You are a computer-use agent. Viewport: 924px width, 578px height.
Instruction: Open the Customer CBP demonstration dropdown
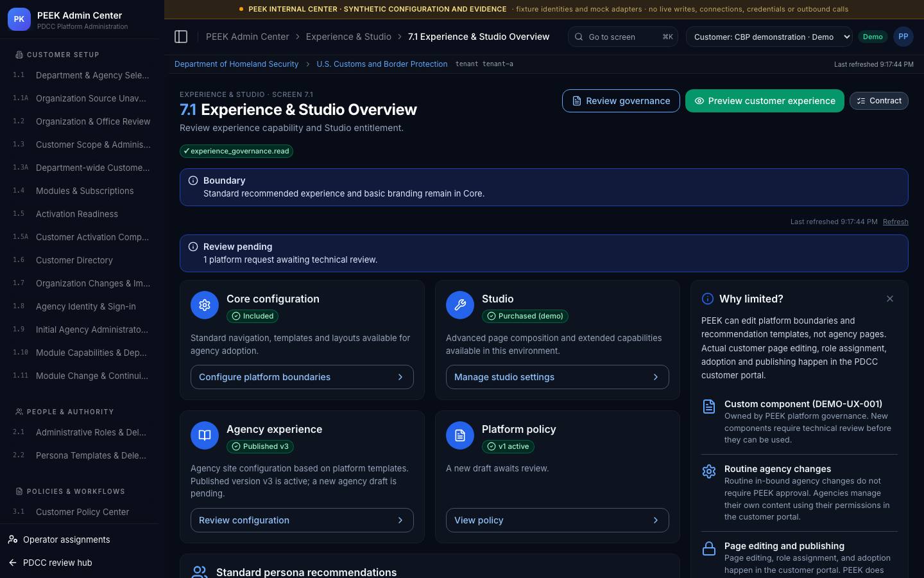click(x=769, y=37)
